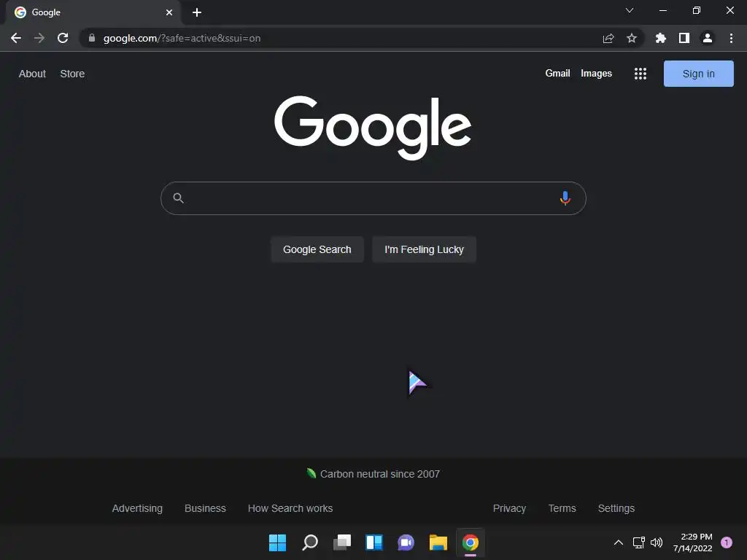Screen dimensions: 747x560
Task: Click the Google Search button
Action: (317, 249)
